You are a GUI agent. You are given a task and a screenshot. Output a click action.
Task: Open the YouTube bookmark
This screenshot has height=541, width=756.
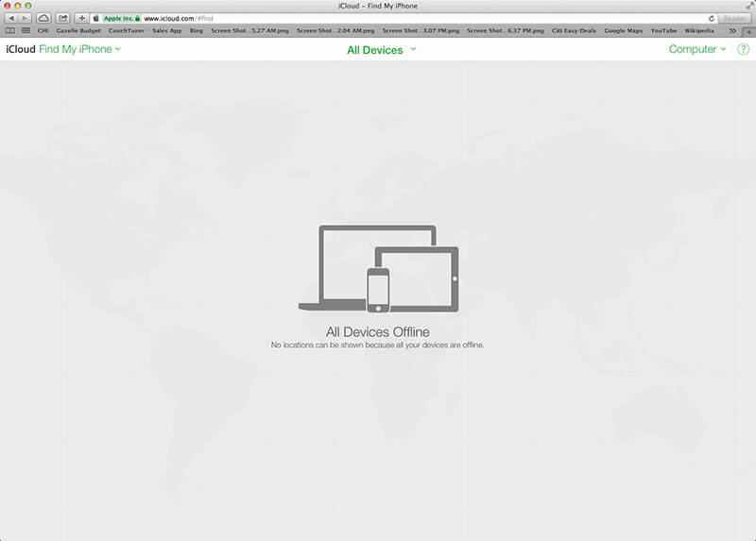[x=663, y=31]
